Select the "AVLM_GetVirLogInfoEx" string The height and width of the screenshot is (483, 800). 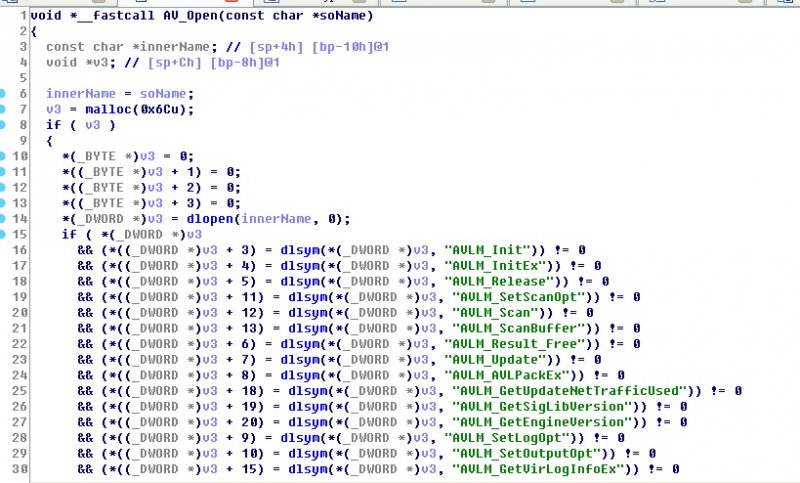pyautogui.click(x=538, y=469)
